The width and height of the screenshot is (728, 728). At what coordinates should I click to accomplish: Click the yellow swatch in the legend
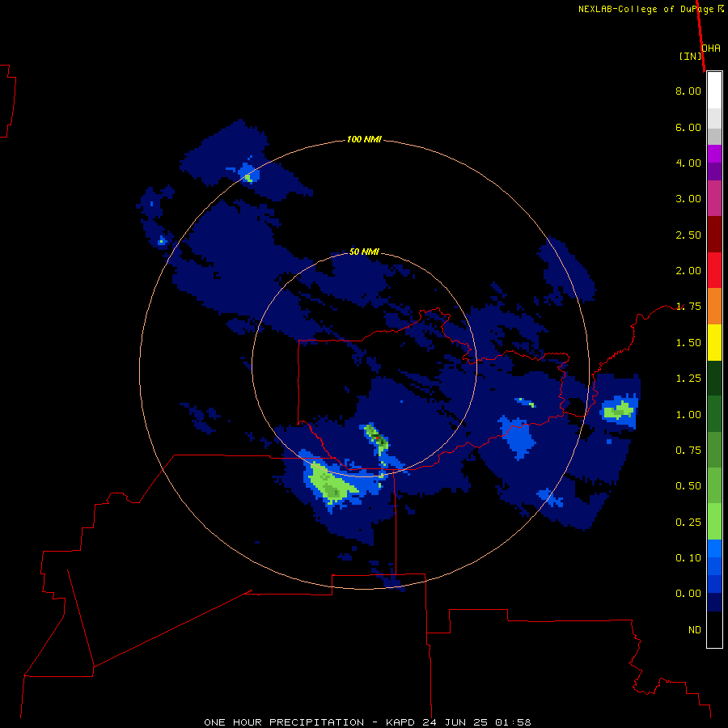click(x=714, y=342)
